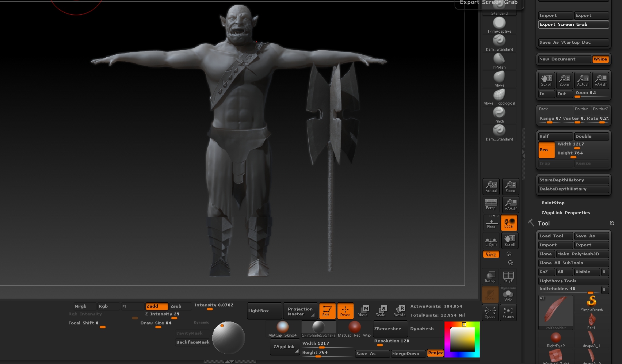The height and width of the screenshot is (364, 622).
Task: Select the SimpleBrush tool thumbnail
Action: coord(591,304)
